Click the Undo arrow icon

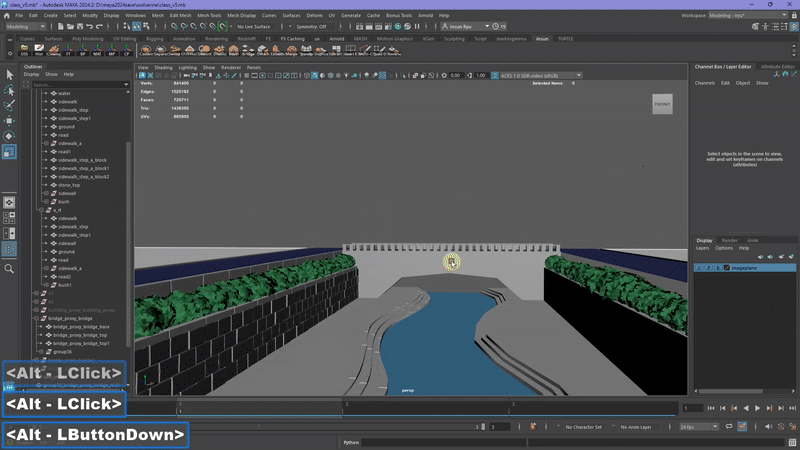click(x=90, y=27)
